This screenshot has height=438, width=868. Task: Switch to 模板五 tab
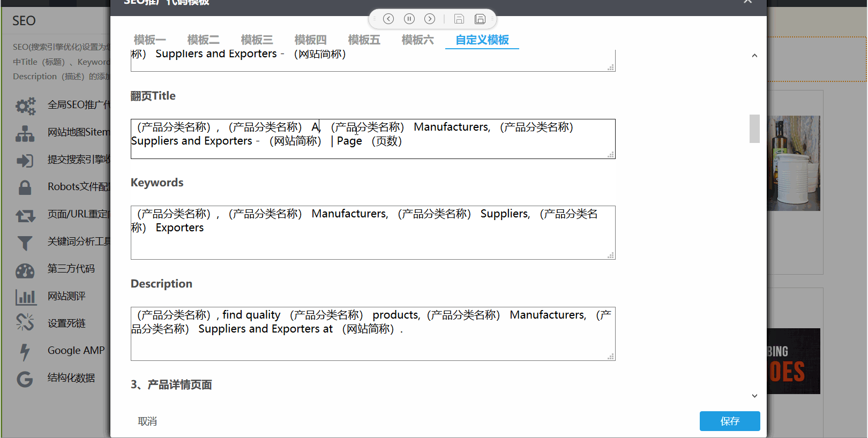[364, 40]
